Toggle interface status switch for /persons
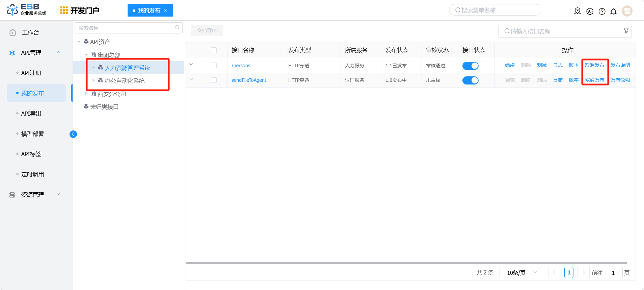Image resolution: width=644 pixels, height=290 pixels. tap(470, 66)
